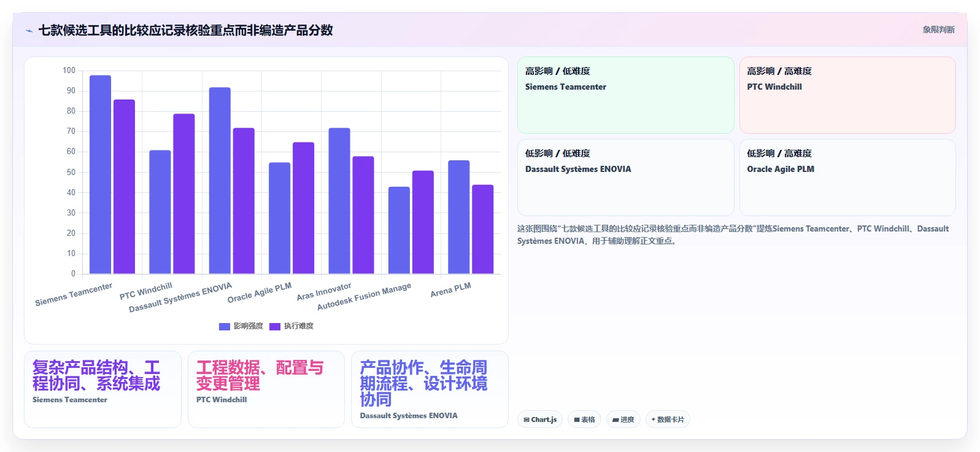Image resolution: width=980 pixels, height=452 pixels.
Task: Select the Autodesk Fusion Manage 影响强度 bar
Action: 399,230
